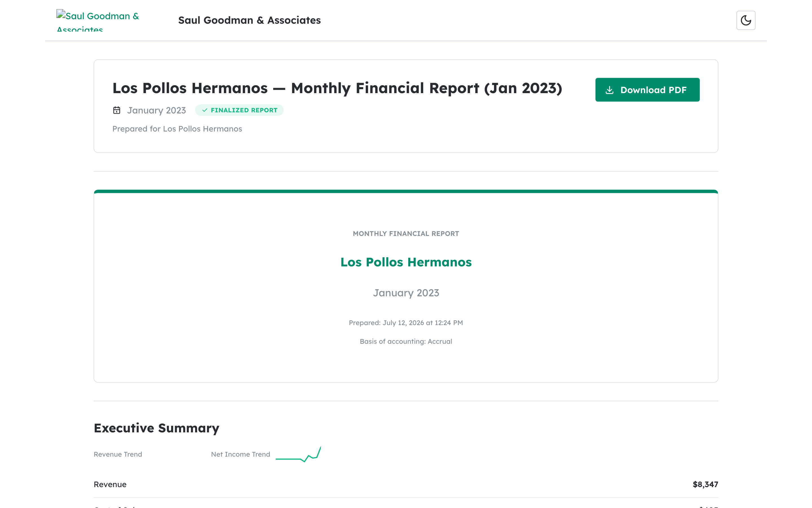Click the Revenue row label

click(x=110, y=485)
